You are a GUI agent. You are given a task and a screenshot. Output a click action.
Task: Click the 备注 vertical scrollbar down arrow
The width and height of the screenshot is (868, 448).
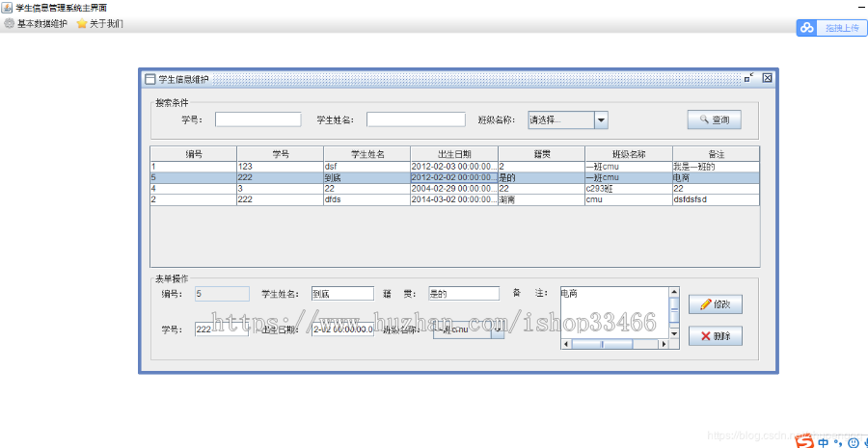(674, 334)
